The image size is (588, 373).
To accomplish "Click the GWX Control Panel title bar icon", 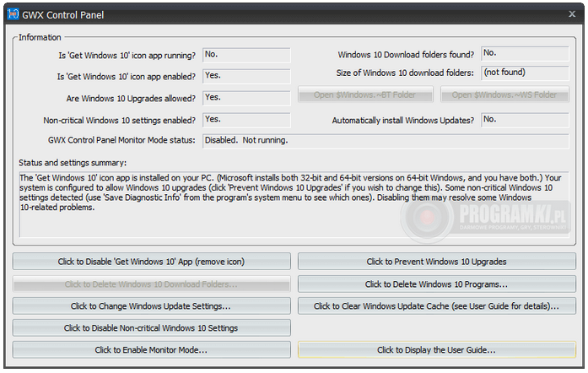I will [13, 14].
